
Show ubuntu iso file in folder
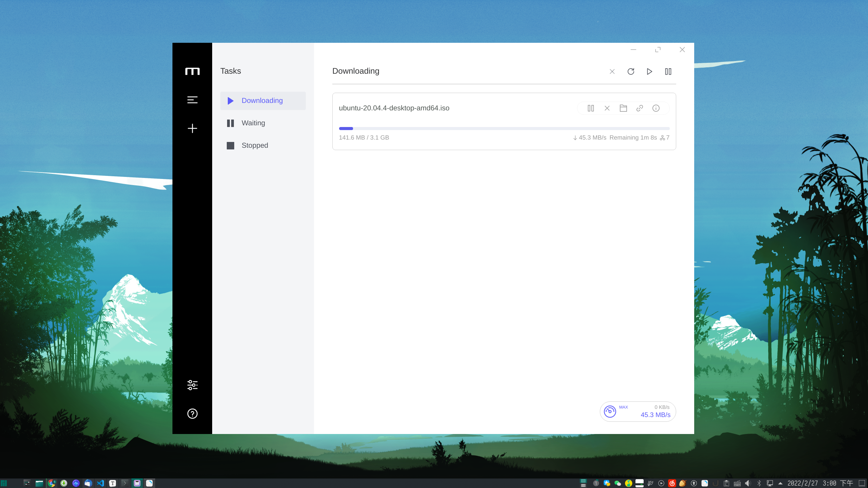point(623,108)
